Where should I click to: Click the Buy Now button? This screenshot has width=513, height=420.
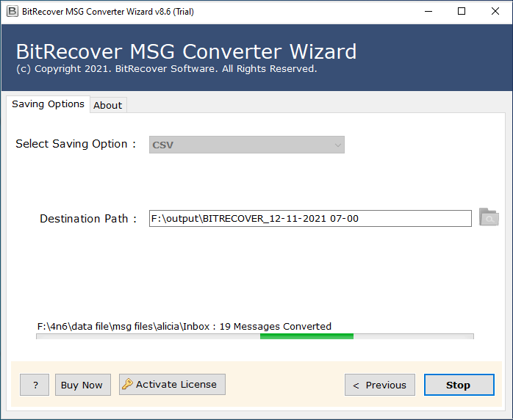[82, 385]
